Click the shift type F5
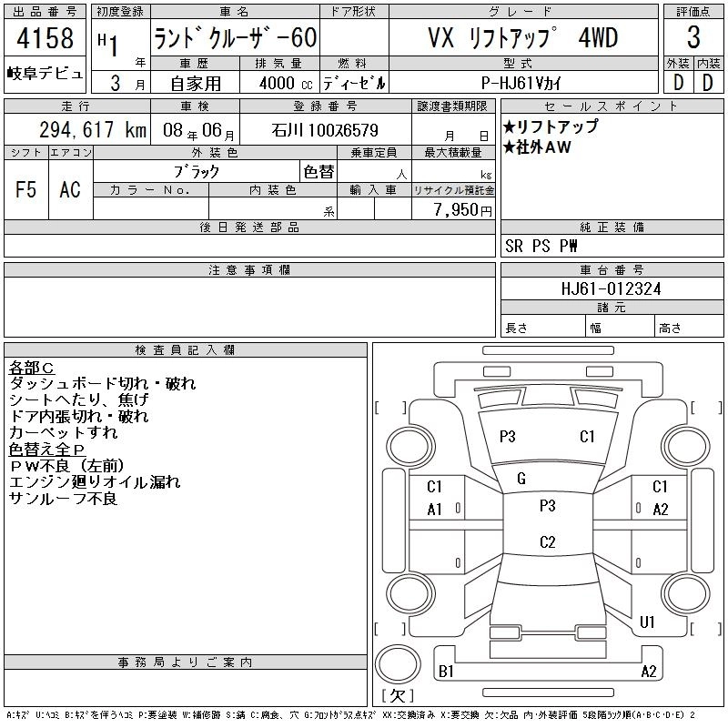Screen dimensions: 728x728 pyautogui.click(x=26, y=189)
